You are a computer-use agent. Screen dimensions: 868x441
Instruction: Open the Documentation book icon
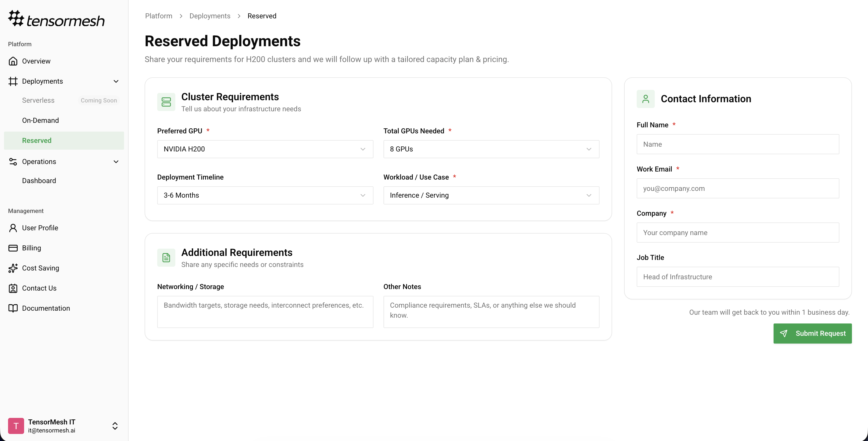[13, 308]
